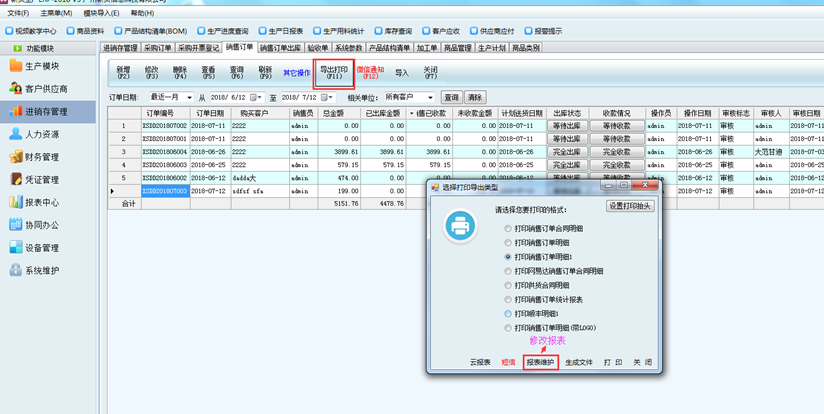Click the 导出打印 (F11) toolbar button
Viewport: 824px width, 414px height.
334,73
